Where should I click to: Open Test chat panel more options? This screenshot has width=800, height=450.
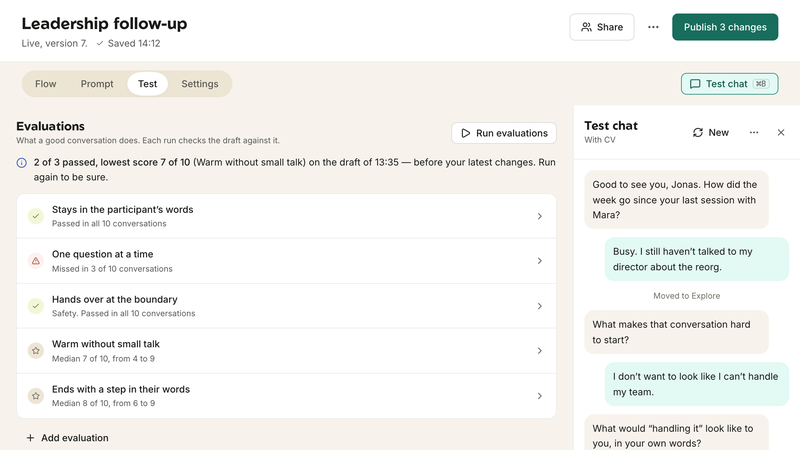[x=754, y=133]
